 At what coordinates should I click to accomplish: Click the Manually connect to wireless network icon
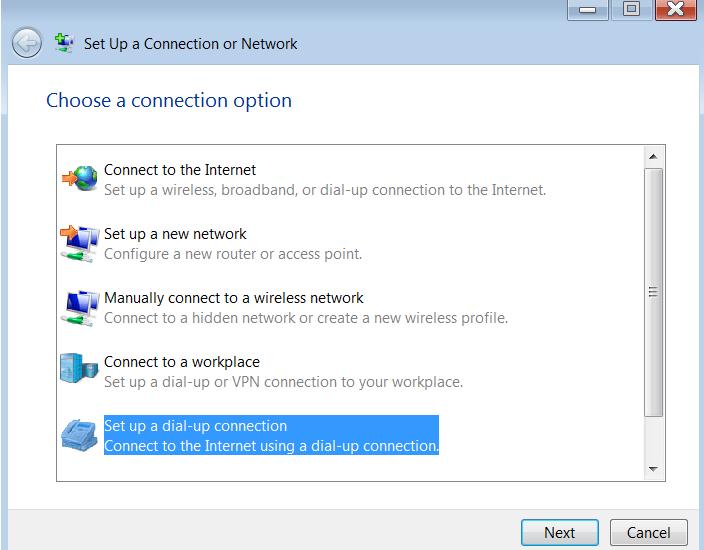[x=79, y=308]
